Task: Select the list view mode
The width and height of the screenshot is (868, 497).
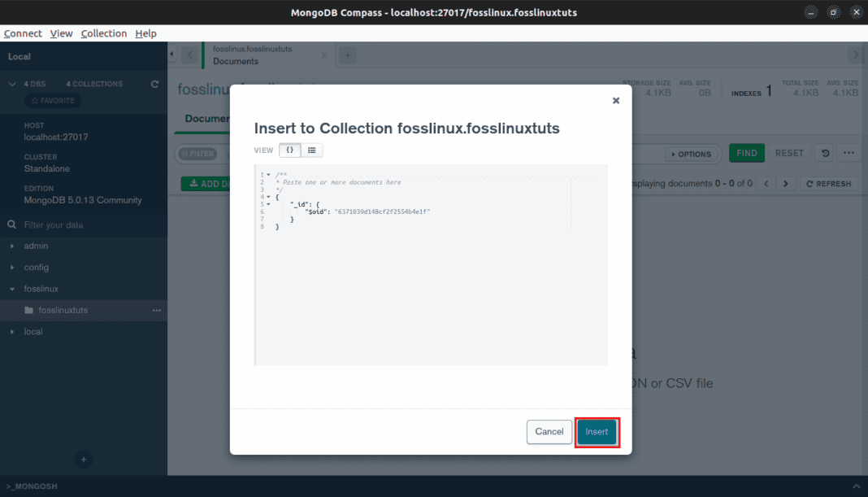Action: [310, 150]
